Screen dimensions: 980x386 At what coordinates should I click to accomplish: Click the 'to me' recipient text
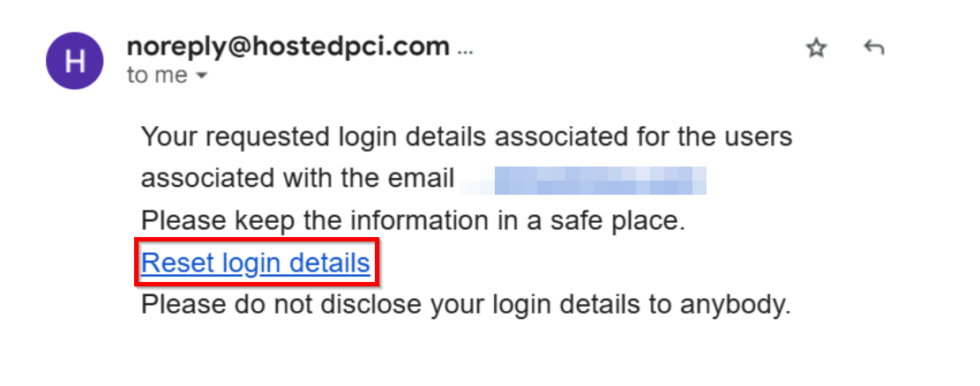158,76
